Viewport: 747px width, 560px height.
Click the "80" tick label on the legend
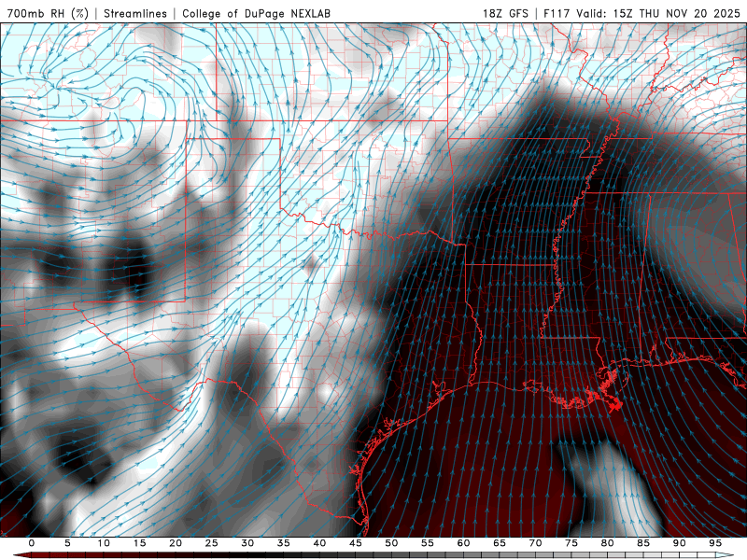607,543
